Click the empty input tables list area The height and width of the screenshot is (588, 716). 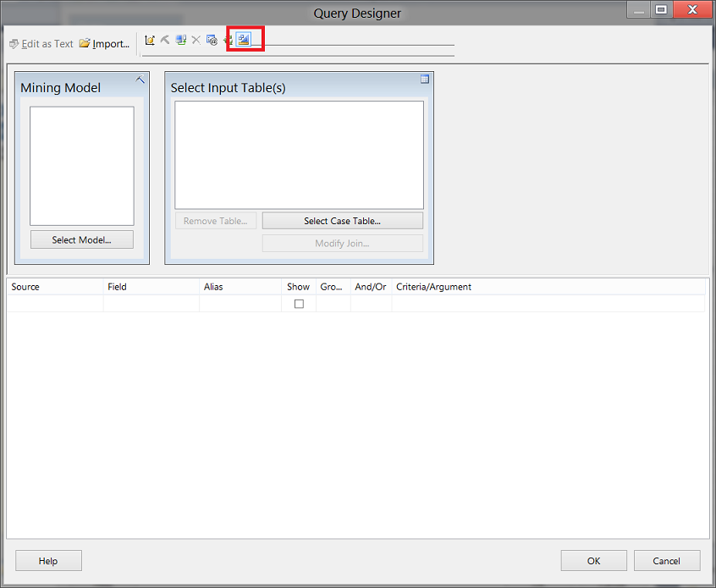299,155
